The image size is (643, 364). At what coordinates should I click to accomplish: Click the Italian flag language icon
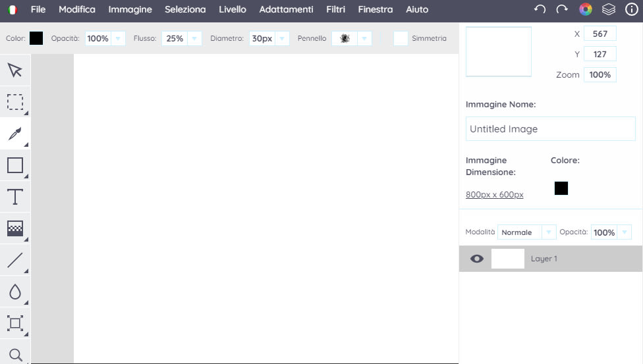pos(13,9)
